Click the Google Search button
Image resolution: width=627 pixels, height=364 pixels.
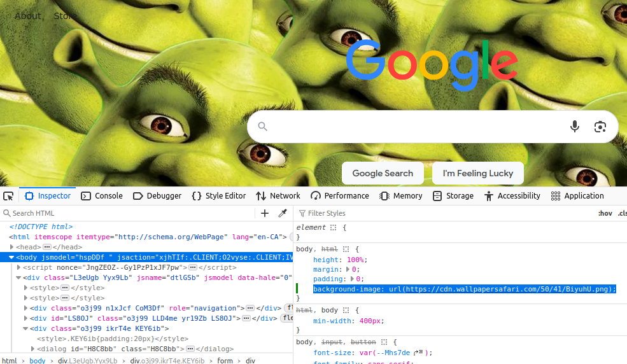383,174
